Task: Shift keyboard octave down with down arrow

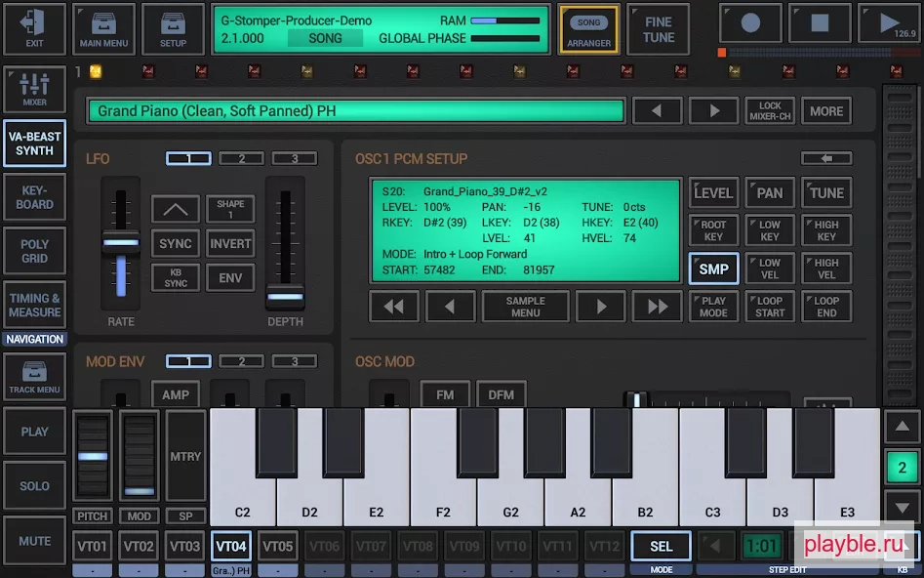Action: point(902,507)
